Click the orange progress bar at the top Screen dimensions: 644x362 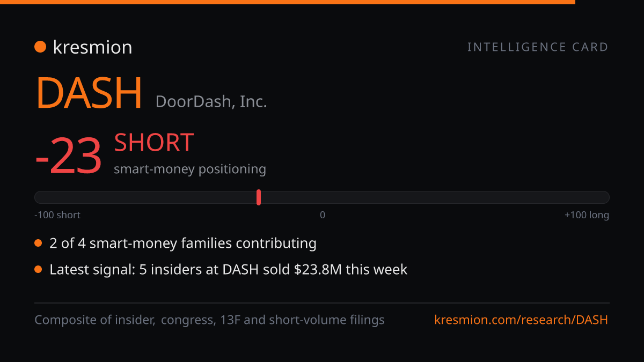[x=288, y=2]
